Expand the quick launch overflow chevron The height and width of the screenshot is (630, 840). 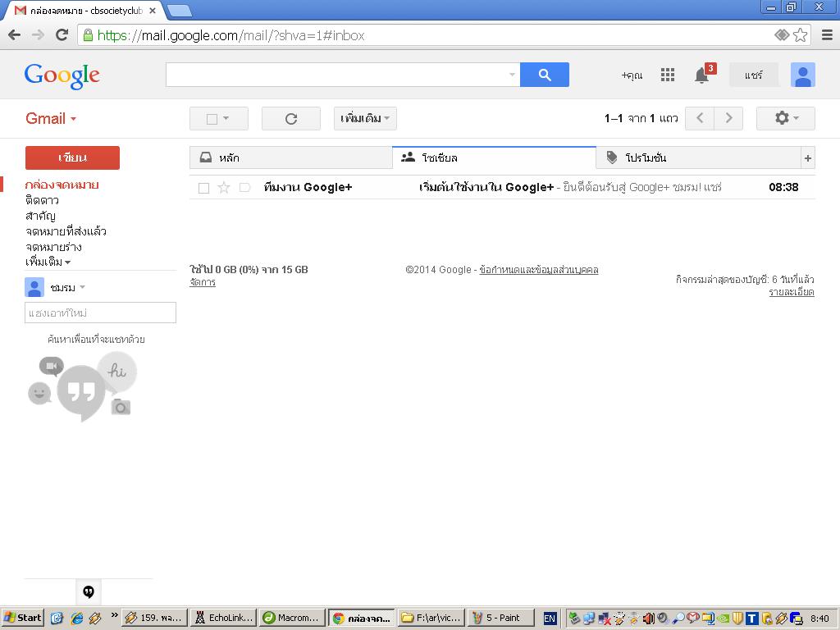click(x=114, y=615)
